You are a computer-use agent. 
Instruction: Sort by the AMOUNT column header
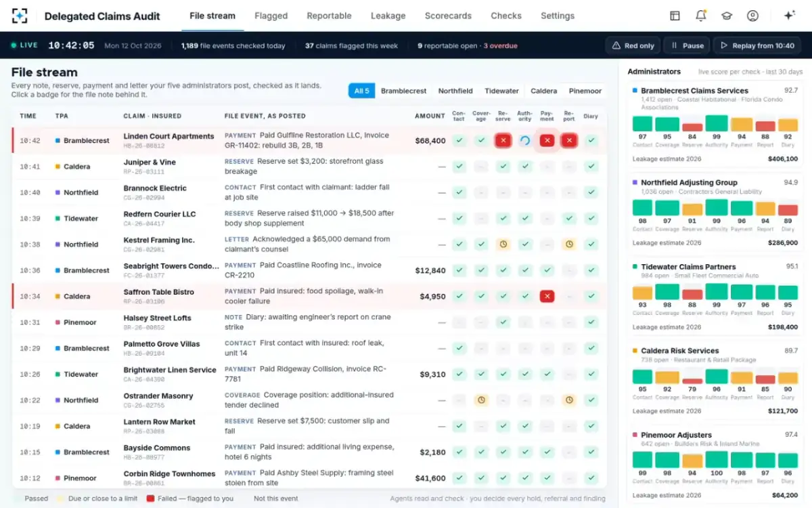tap(430, 116)
